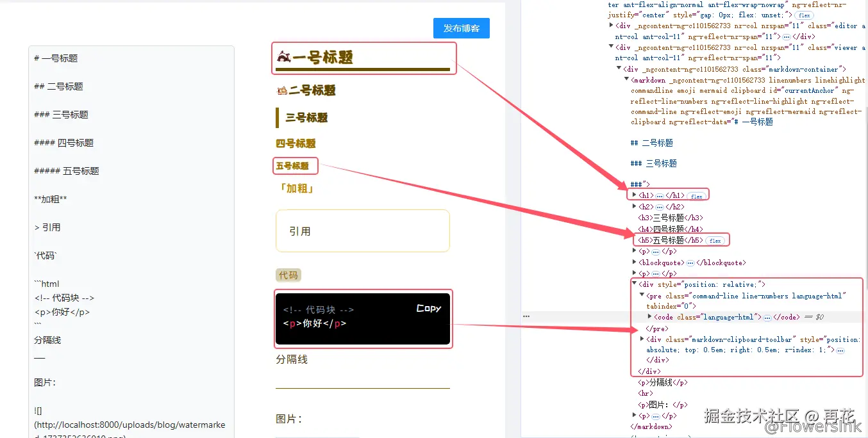Click the 引用 blockquote box in the preview

click(363, 231)
